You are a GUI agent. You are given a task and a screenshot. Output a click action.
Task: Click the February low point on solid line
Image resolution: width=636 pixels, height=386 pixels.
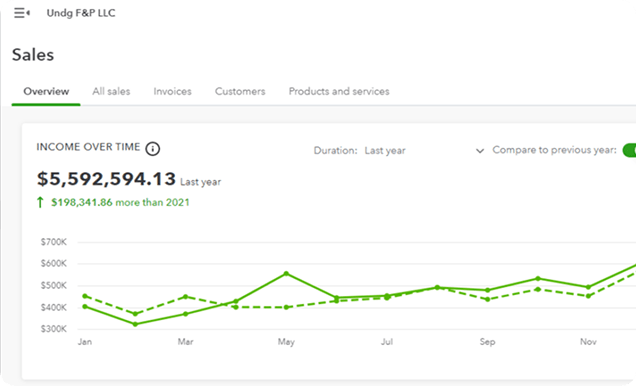(x=135, y=324)
